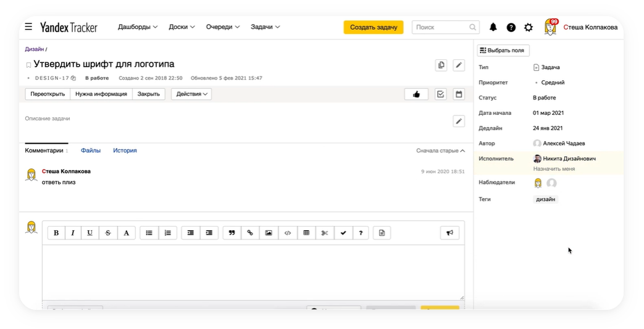
Task: Insert a table in the comment
Action: pyautogui.click(x=306, y=233)
